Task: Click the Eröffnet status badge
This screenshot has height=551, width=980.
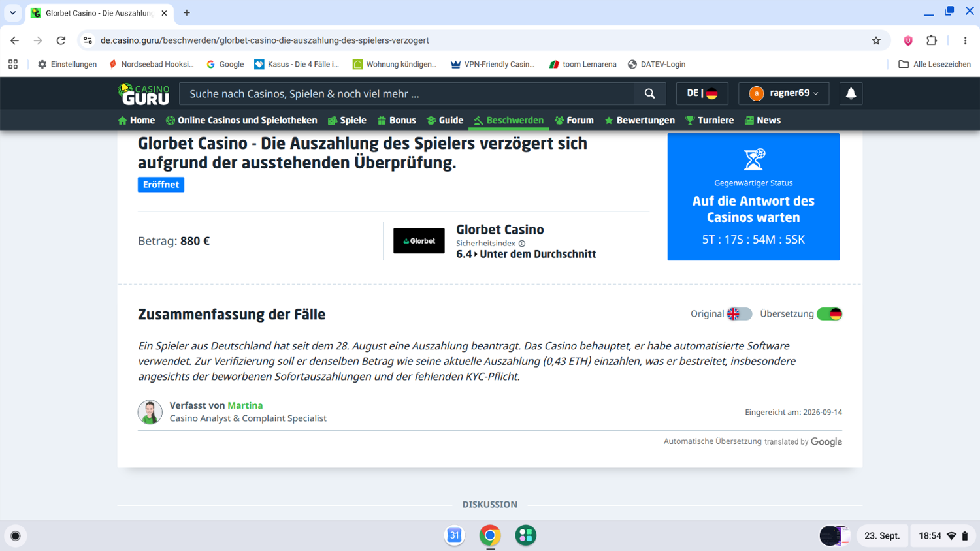Action: pyautogui.click(x=161, y=185)
